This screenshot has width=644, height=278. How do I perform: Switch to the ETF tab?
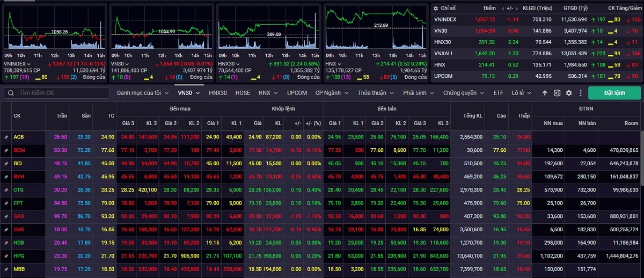[x=499, y=93]
